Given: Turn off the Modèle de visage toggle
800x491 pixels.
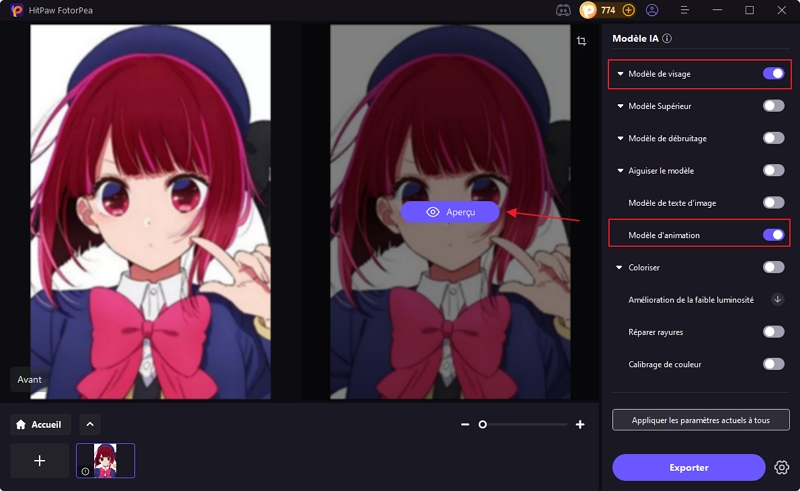Looking at the screenshot, I should [x=773, y=73].
